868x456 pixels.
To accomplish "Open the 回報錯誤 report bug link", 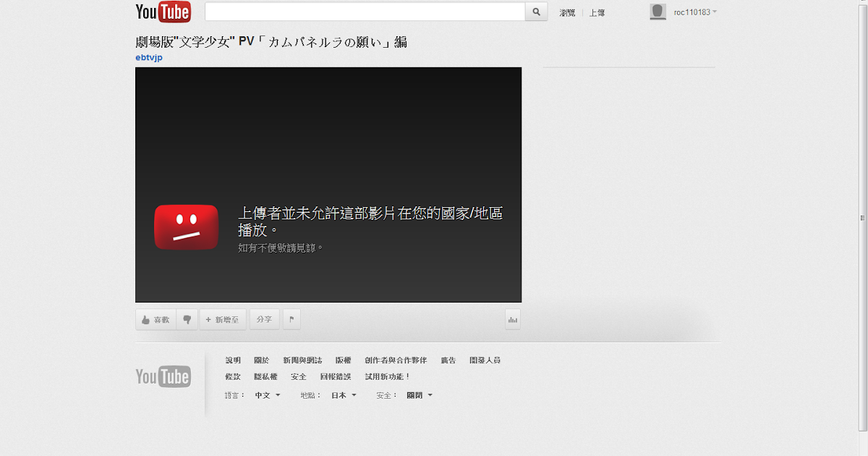I will coord(336,376).
